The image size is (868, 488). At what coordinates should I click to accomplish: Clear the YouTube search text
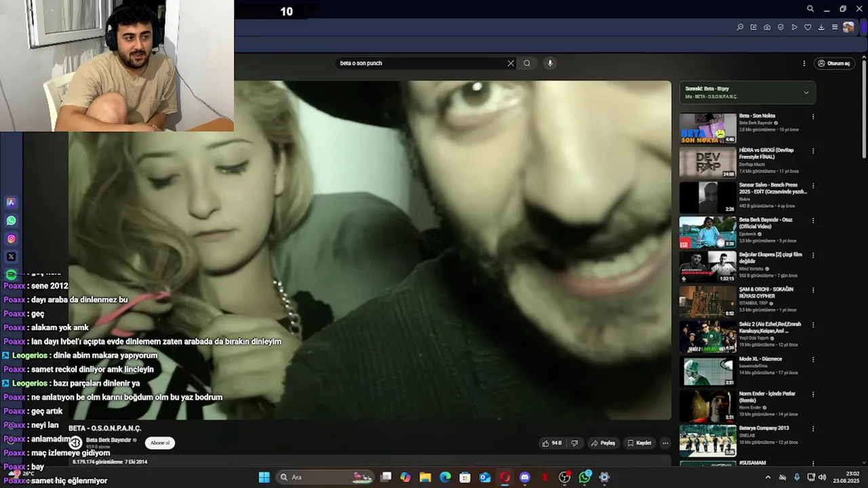511,63
